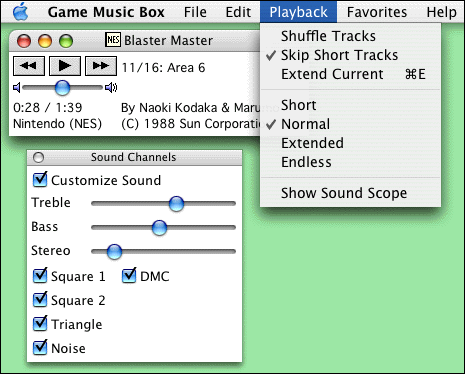Toggle the DMC channel checkbox
Image resolution: width=465 pixels, height=374 pixels.
point(129,275)
